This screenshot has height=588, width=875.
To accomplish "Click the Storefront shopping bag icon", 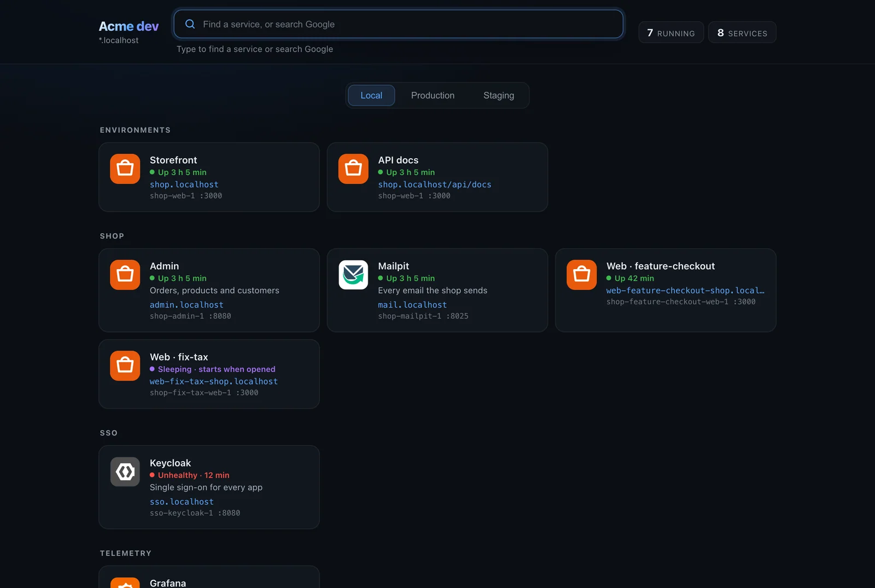I will 125,168.
